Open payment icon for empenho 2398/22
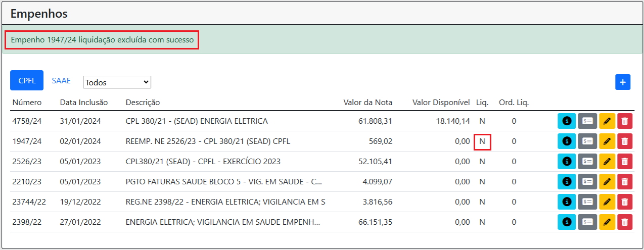 point(587,222)
